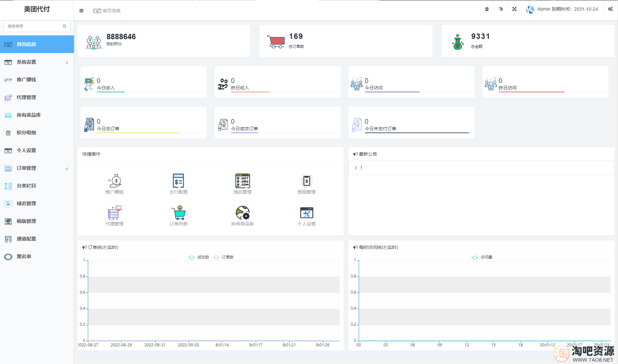
Task: Click the 8888646 points value
Action: (121, 37)
